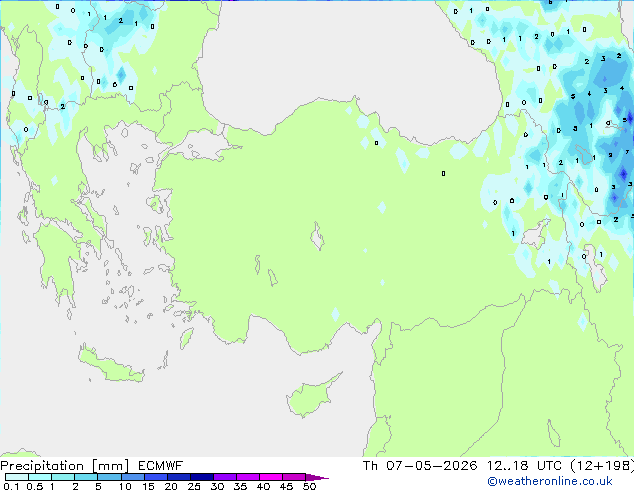Pick the 0.5–1 mm legend swatch
634x490 pixels.
[x=40, y=477]
